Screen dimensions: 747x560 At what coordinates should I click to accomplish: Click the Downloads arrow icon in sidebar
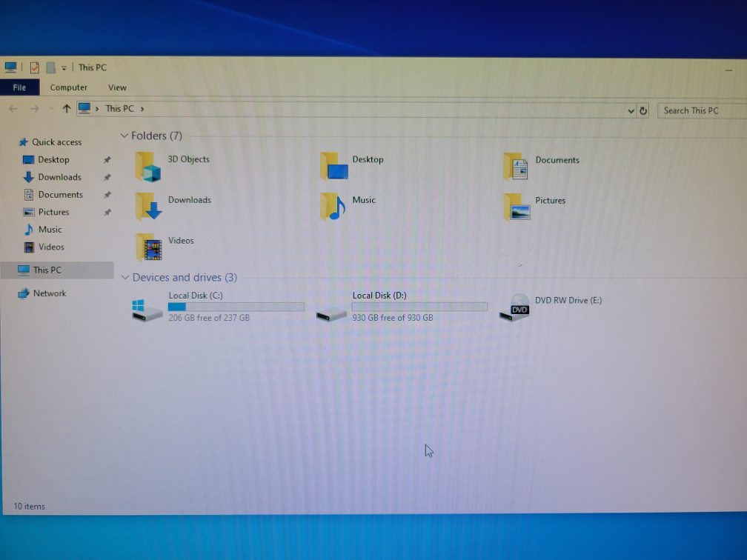click(x=29, y=177)
